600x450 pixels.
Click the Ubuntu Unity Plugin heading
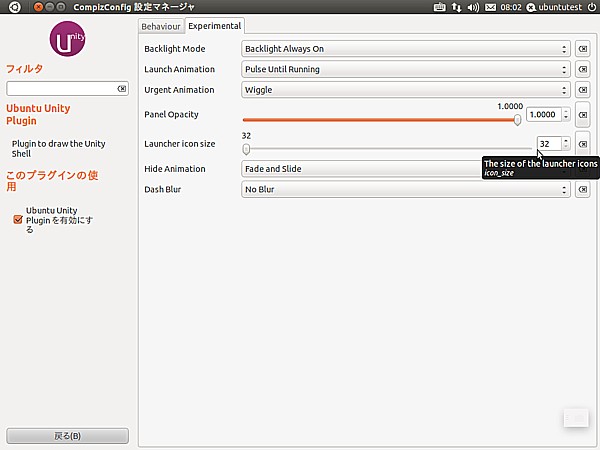[x=38, y=114]
